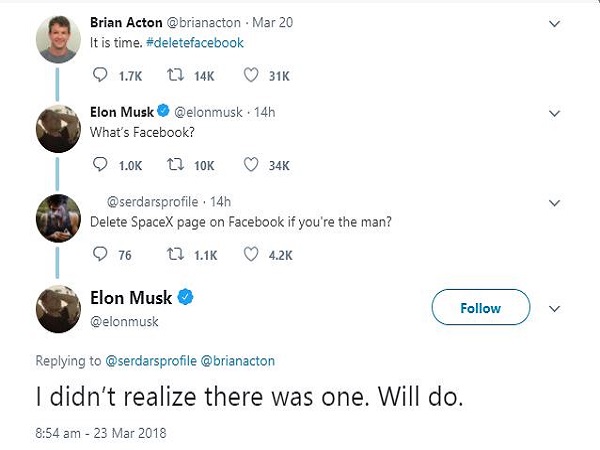Open the #deletefacebook hashtag link

pyautogui.click(x=198, y=43)
